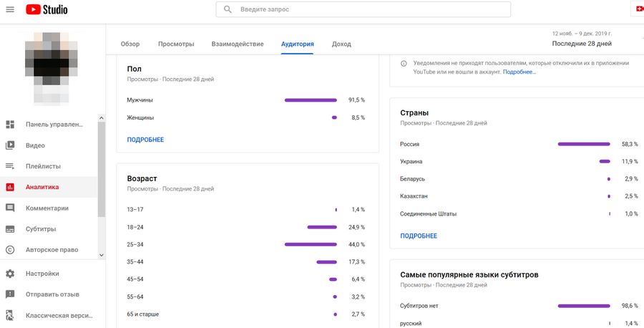The image size is (644, 328).
Task: Click the info icon beside notifications notice
Action: pos(404,63)
